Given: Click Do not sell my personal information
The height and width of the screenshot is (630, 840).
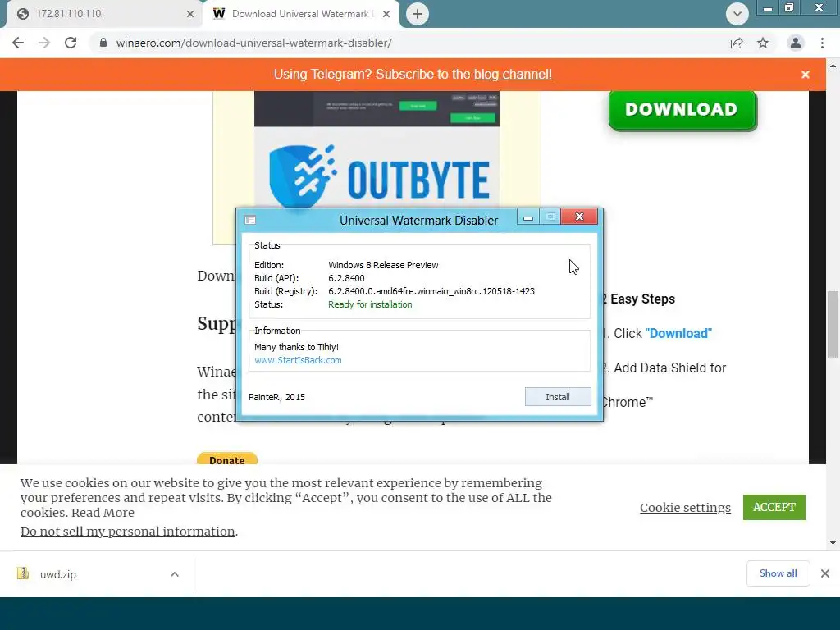Looking at the screenshot, I should [127, 532].
